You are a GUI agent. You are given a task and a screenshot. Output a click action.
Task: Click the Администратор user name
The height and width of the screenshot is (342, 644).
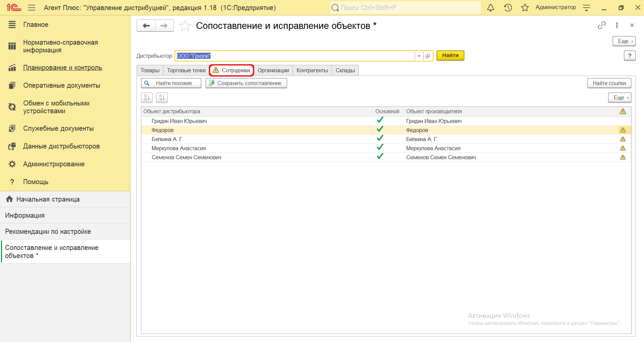pos(556,7)
